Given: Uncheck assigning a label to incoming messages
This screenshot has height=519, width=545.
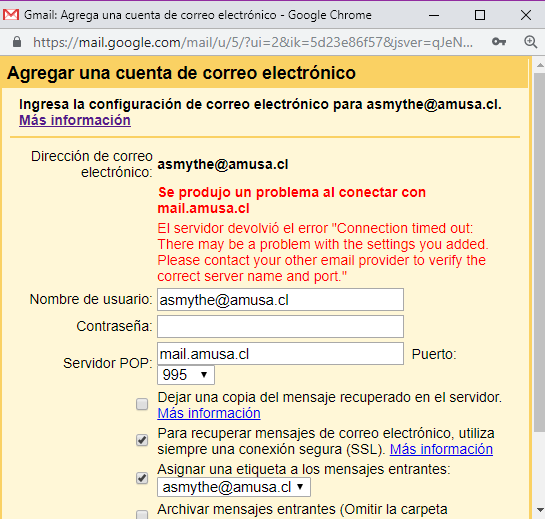Looking at the screenshot, I should click(142, 478).
